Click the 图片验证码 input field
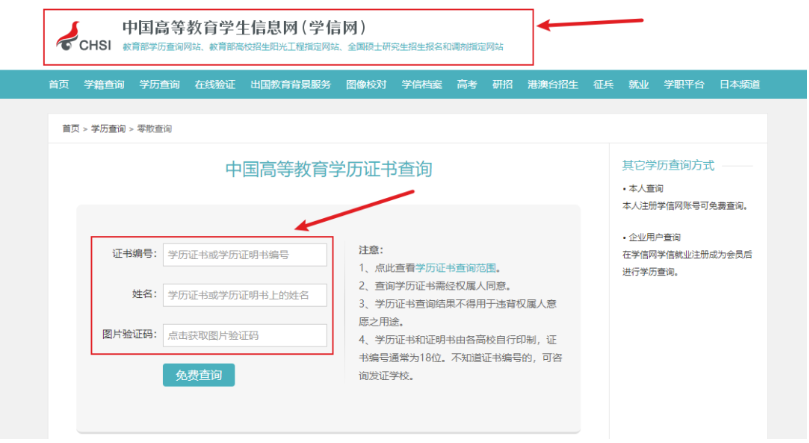The width and height of the screenshot is (809, 443). pyautogui.click(x=245, y=335)
